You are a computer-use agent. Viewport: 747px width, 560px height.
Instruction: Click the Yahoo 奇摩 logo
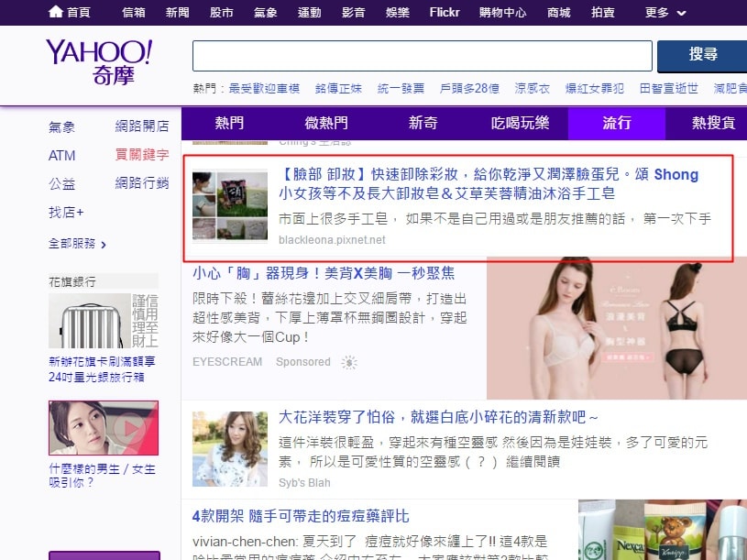(x=98, y=62)
